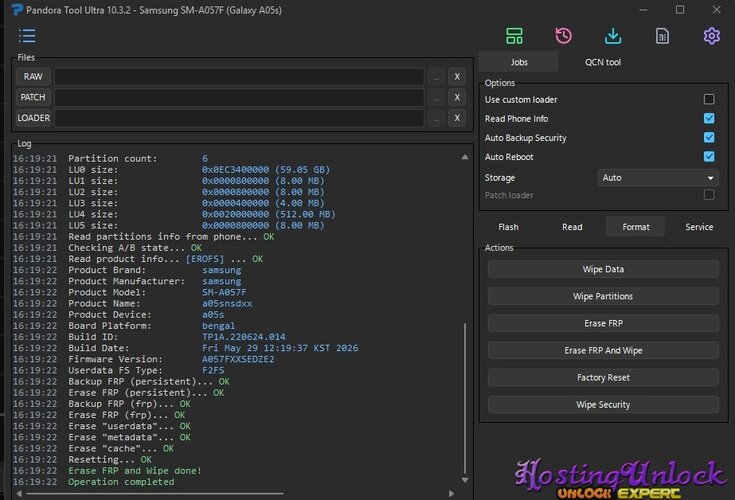Viewport: 735px width, 500px height.
Task: Switch to the Jobs tab
Action: 519,62
